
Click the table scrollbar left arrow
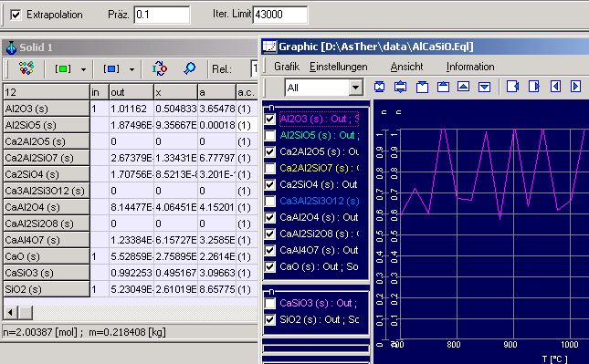coord(10,312)
